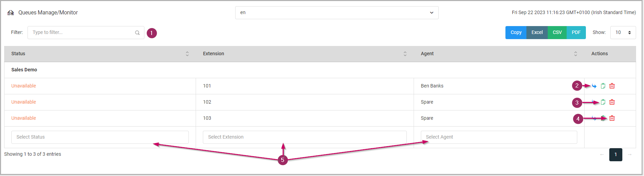Export table as CSV
The width and height of the screenshot is (644, 176).
point(557,33)
